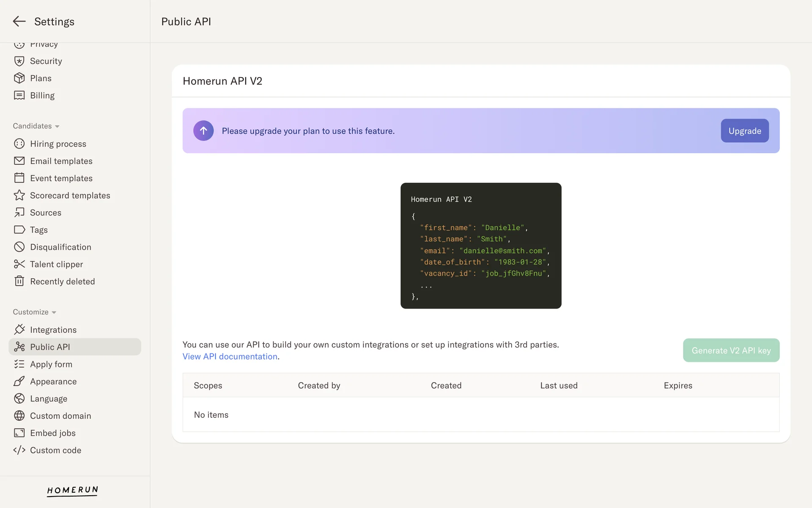Screen dimensions: 812x508
Task: Click the Generate V2 API key button
Action: click(731, 350)
